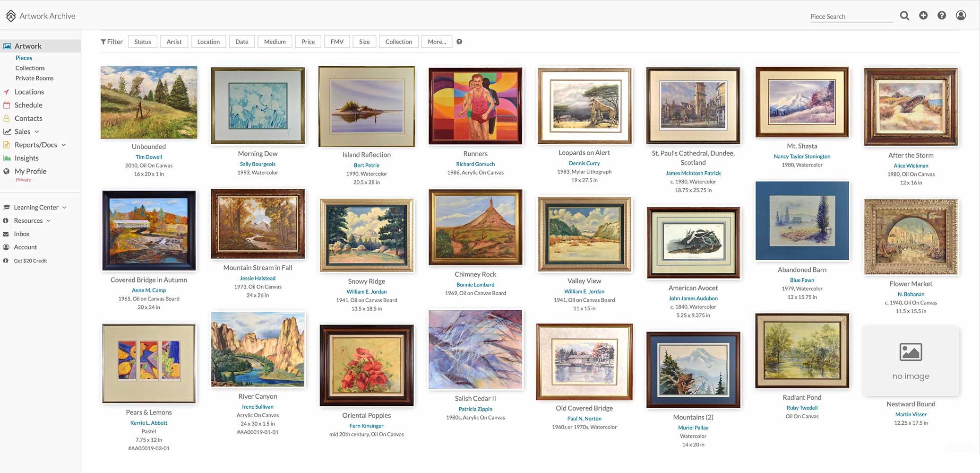Click the Inbox envelope icon
This screenshot has height=473, width=980.
6,234
